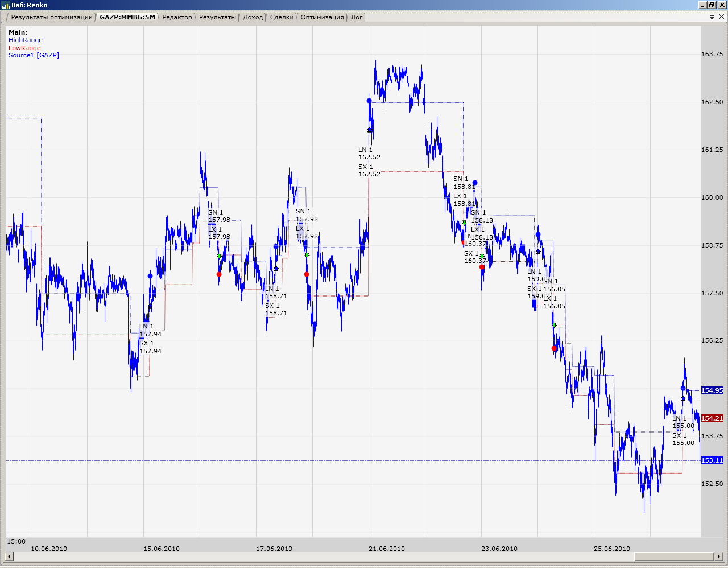Switch to the Результаты tab

click(x=217, y=17)
